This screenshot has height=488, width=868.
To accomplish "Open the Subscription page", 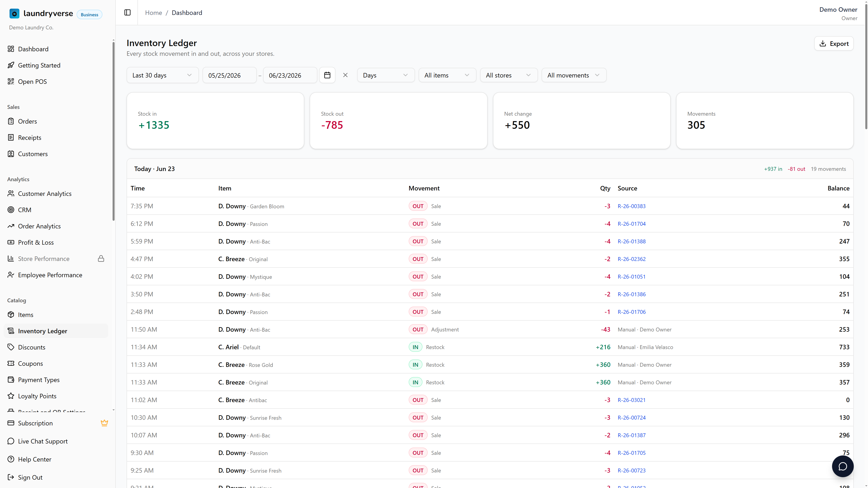I will coord(56,423).
